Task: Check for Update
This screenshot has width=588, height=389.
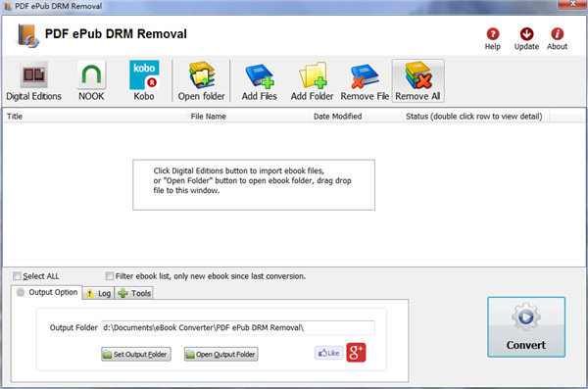Action: coord(526,38)
